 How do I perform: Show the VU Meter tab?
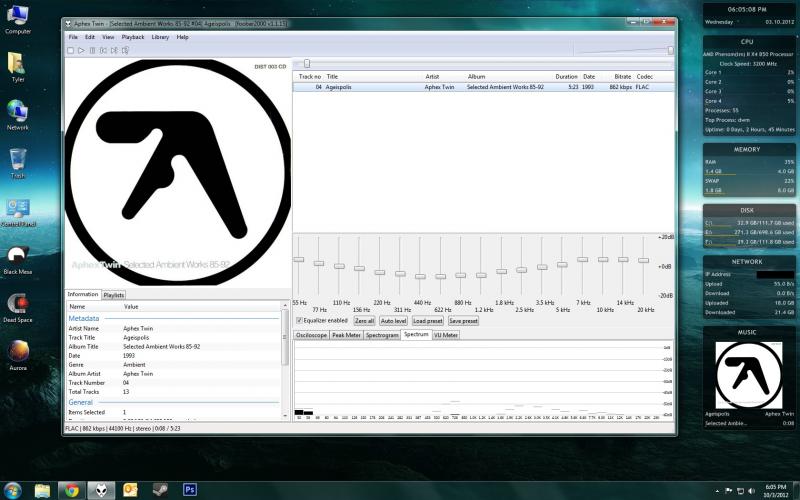[x=446, y=335]
